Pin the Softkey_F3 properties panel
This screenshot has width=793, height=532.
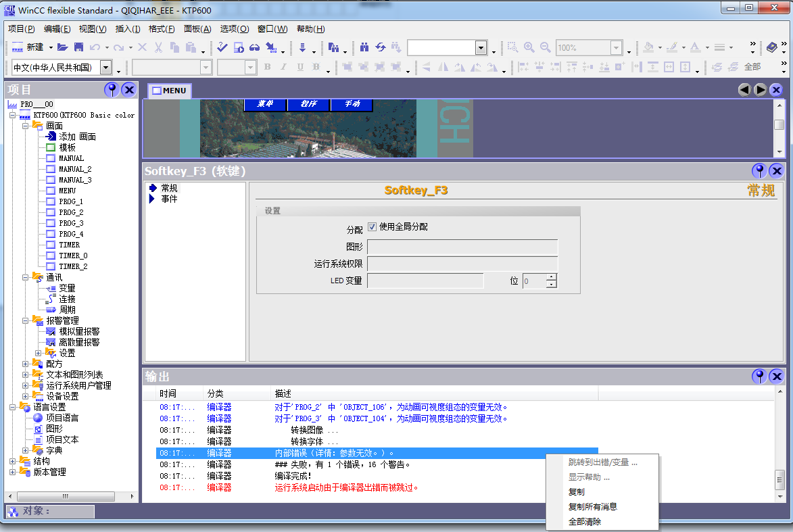pyautogui.click(x=760, y=171)
